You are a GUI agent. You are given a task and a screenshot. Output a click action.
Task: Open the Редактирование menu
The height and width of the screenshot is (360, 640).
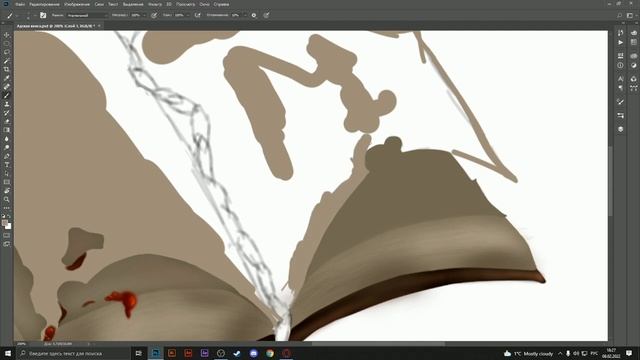click(44, 4)
